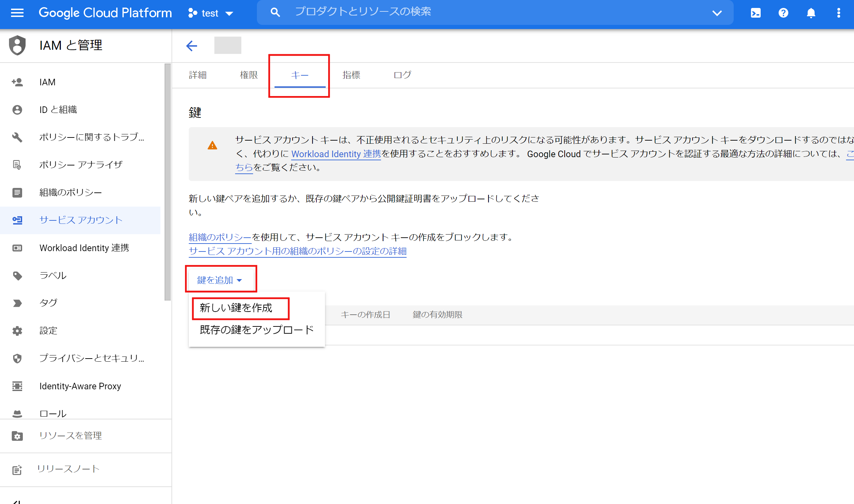The width and height of the screenshot is (854, 504).
Task: Switch to the 権限 tab
Action: pos(249,75)
